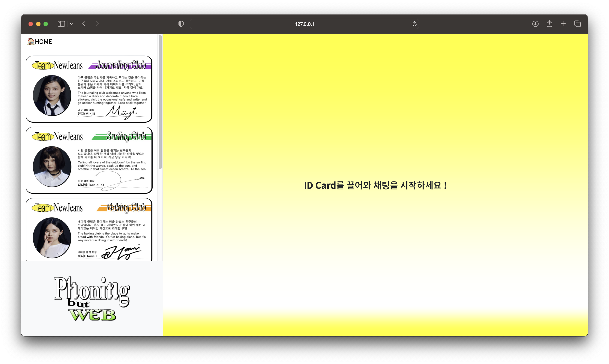Screen dimensions: 609x364
Task: Click the 하니(Hanni) name label
Action: point(87,256)
